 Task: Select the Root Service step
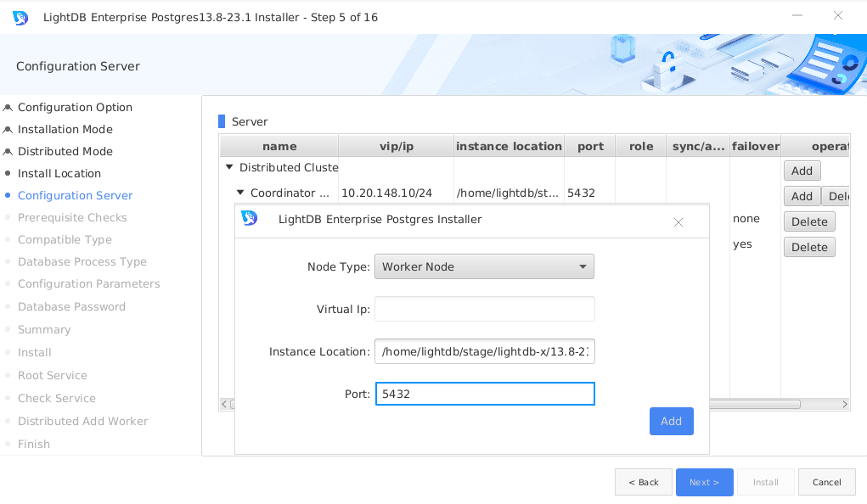[x=53, y=376]
